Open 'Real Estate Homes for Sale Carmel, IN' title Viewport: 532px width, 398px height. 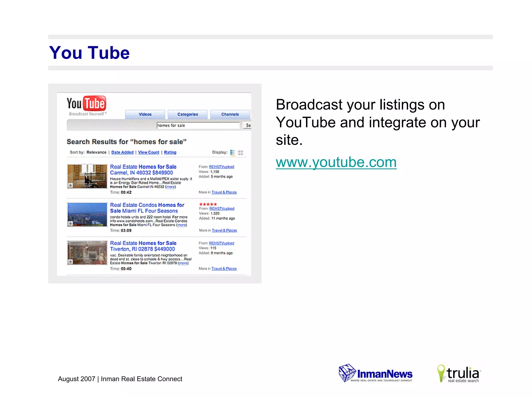coord(143,170)
